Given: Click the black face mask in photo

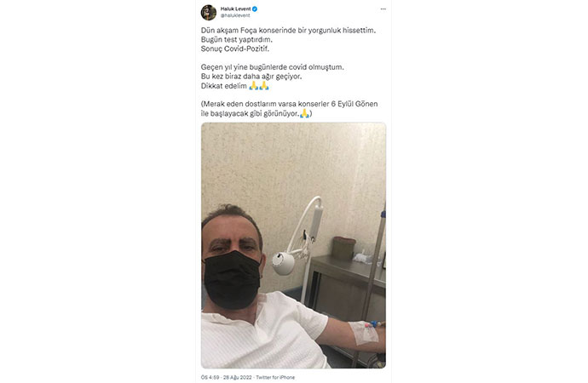Looking at the screenshot, I should 233,279.
